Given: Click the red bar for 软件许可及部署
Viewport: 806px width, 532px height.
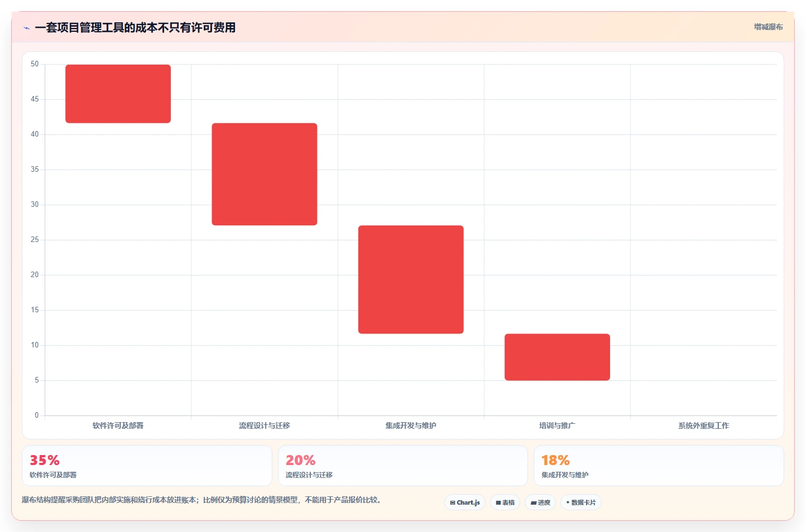Looking at the screenshot, I should pos(118,94).
